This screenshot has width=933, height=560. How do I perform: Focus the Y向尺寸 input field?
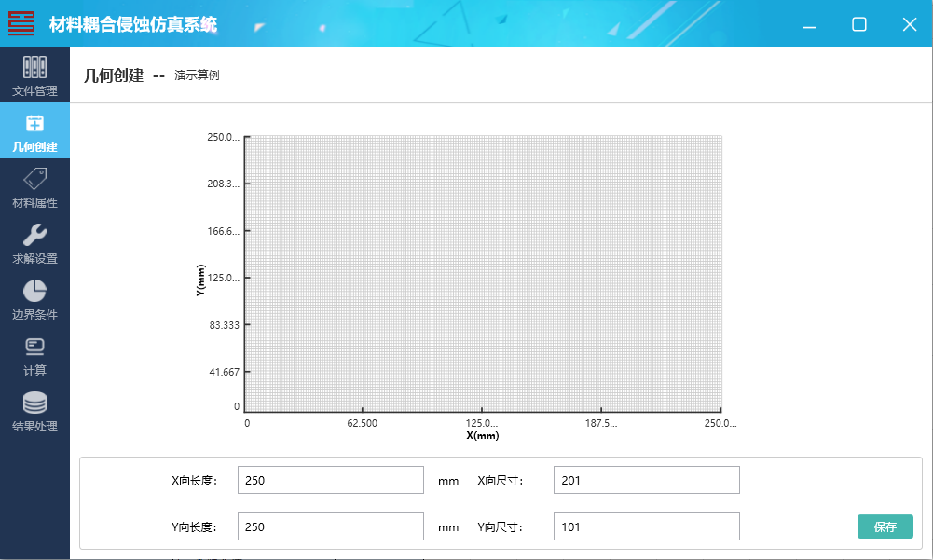pos(646,526)
